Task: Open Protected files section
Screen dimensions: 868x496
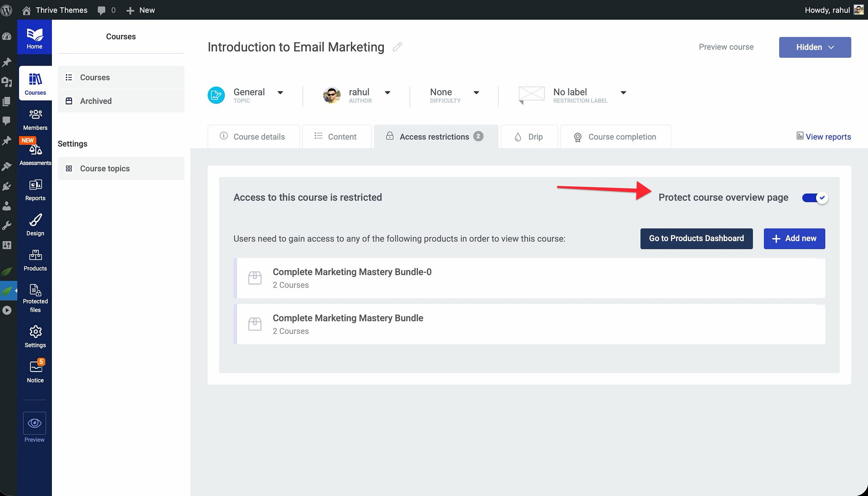Action: (35, 298)
